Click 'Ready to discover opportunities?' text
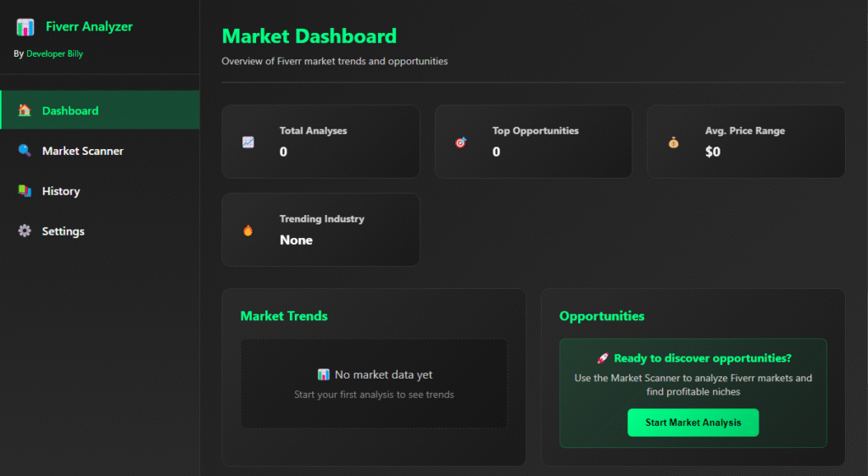Viewport: 868px width, 476px height. pos(703,358)
